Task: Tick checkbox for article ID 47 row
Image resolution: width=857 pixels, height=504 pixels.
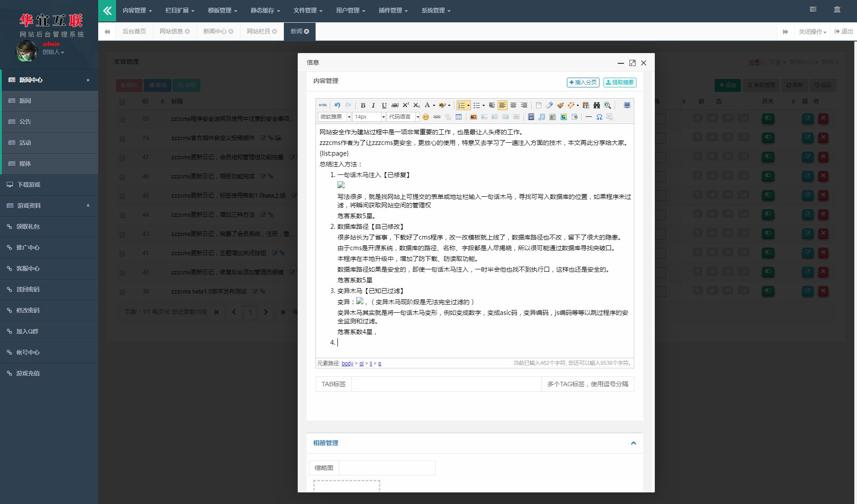Action: 122,158
